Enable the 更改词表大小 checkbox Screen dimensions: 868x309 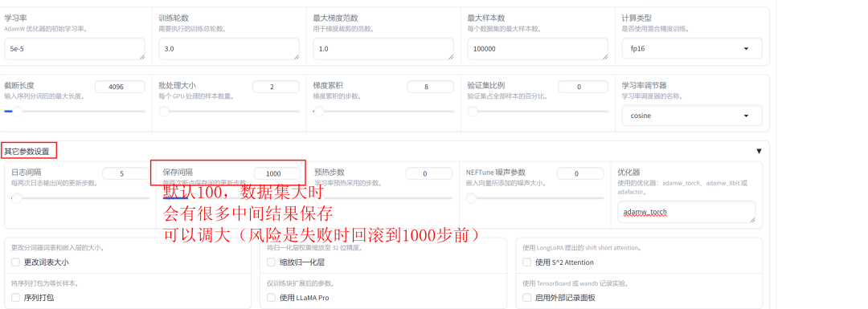click(15, 262)
